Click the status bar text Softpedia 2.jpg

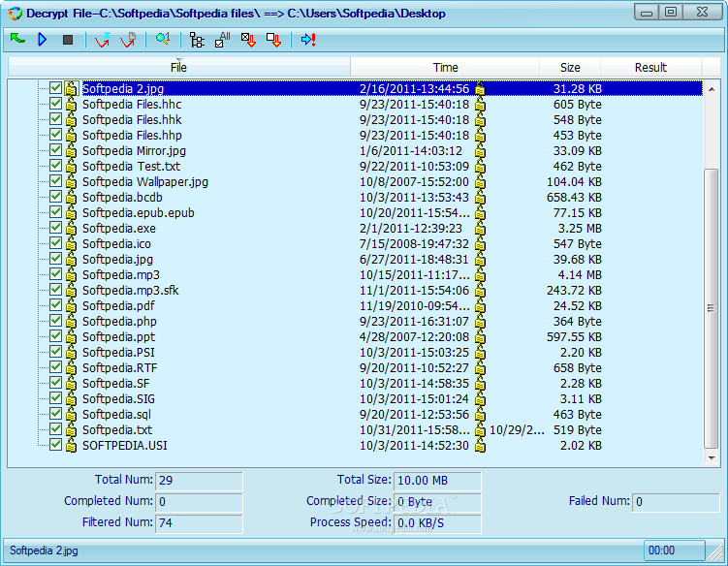tap(45, 550)
